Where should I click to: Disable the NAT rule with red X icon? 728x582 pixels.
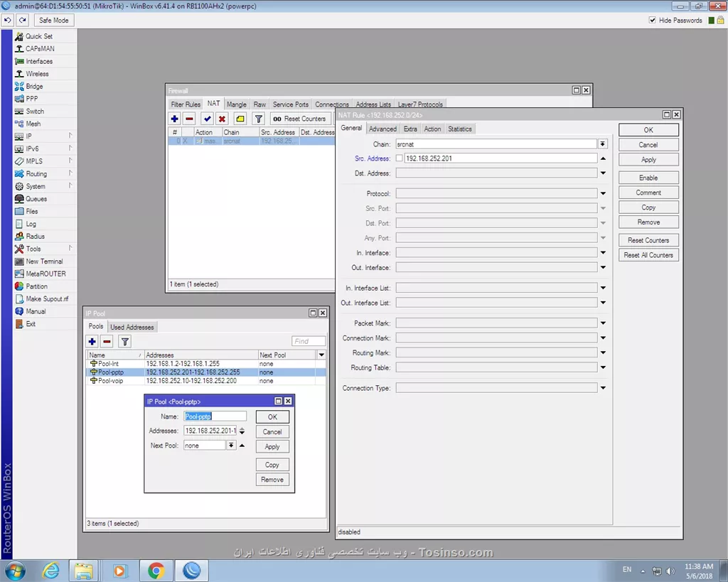(222, 119)
